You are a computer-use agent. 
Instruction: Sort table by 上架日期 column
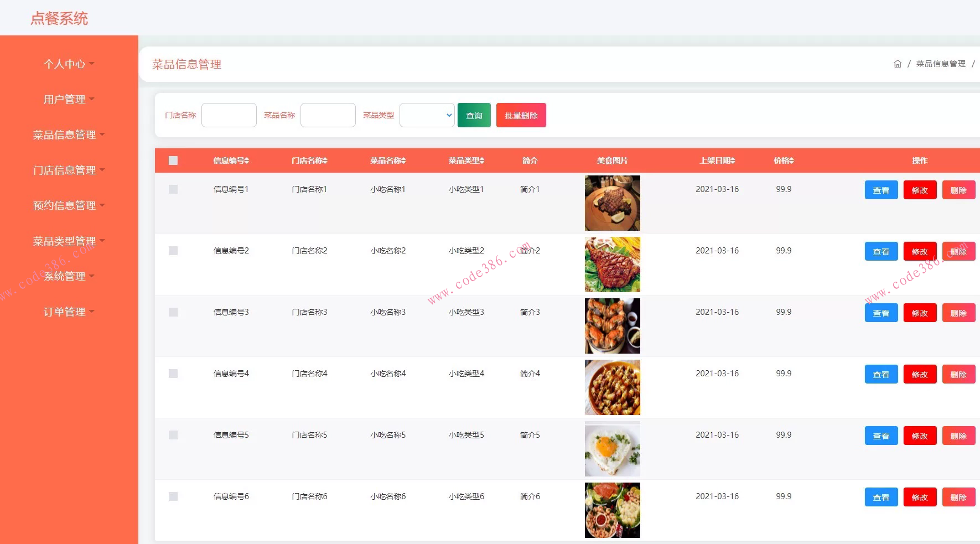717,160
